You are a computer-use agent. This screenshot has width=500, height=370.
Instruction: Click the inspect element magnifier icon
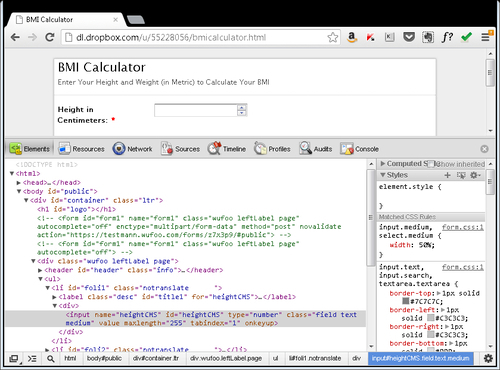[51, 359]
